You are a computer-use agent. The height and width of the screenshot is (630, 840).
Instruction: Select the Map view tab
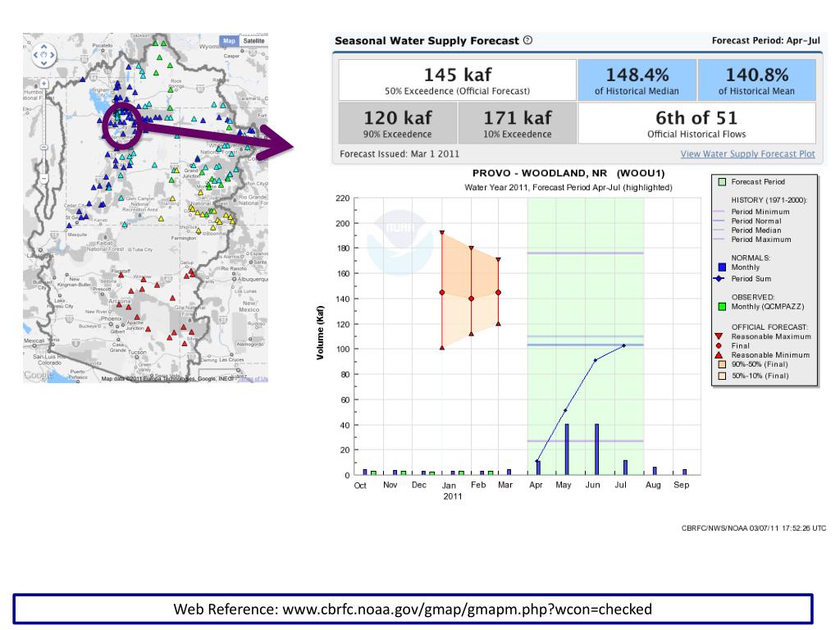(x=229, y=41)
